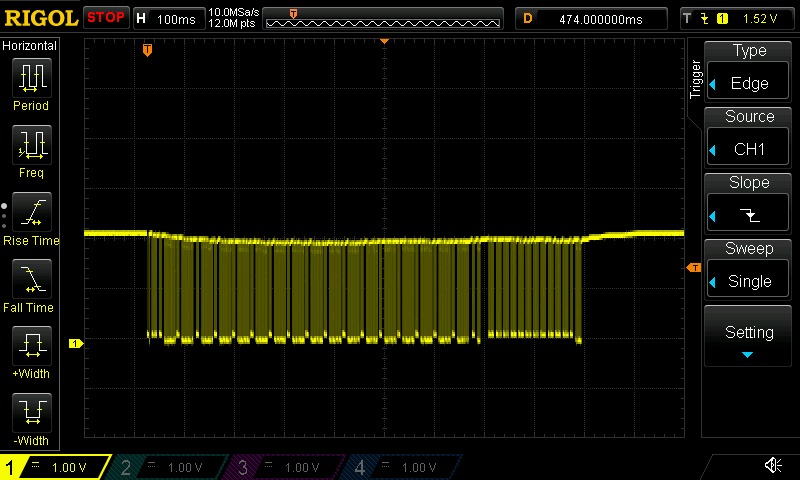Choose the Rise Time measurement
This screenshot has height=480, width=800.
click(x=30, y=218)
